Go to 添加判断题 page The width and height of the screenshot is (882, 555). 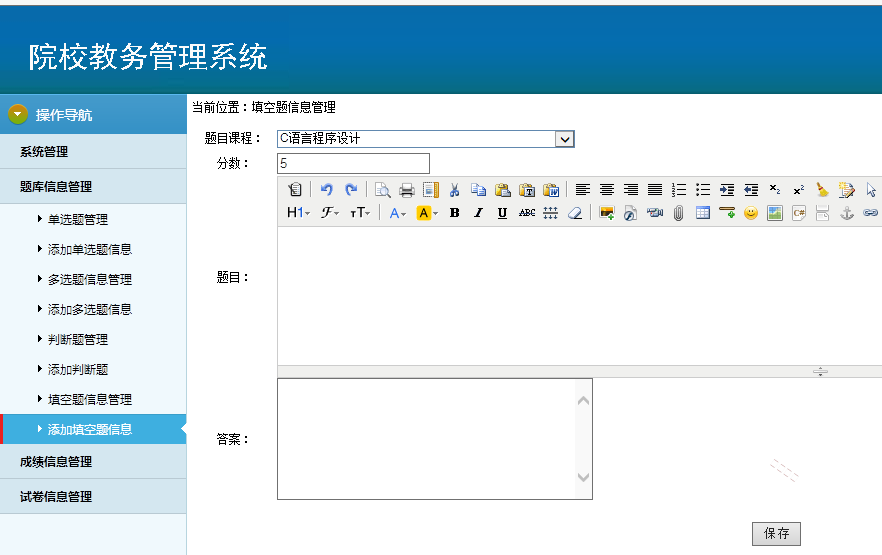click(78, 369)
